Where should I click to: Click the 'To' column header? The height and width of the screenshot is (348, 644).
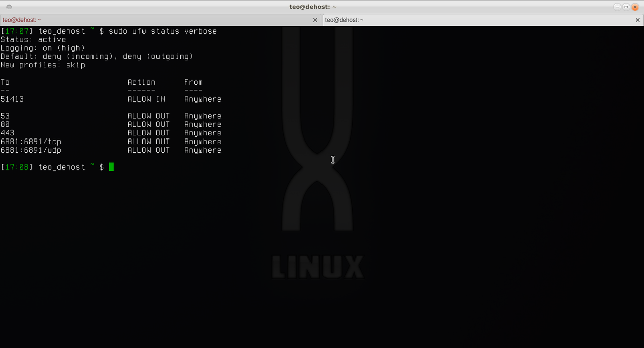[x=5, y=82]
